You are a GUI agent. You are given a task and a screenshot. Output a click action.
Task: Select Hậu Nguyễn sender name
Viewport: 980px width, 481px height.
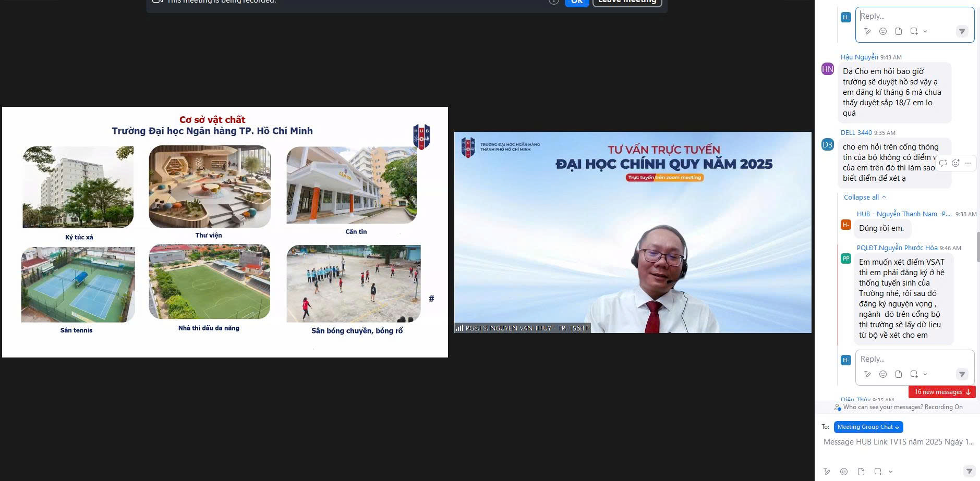coord(859,57)
